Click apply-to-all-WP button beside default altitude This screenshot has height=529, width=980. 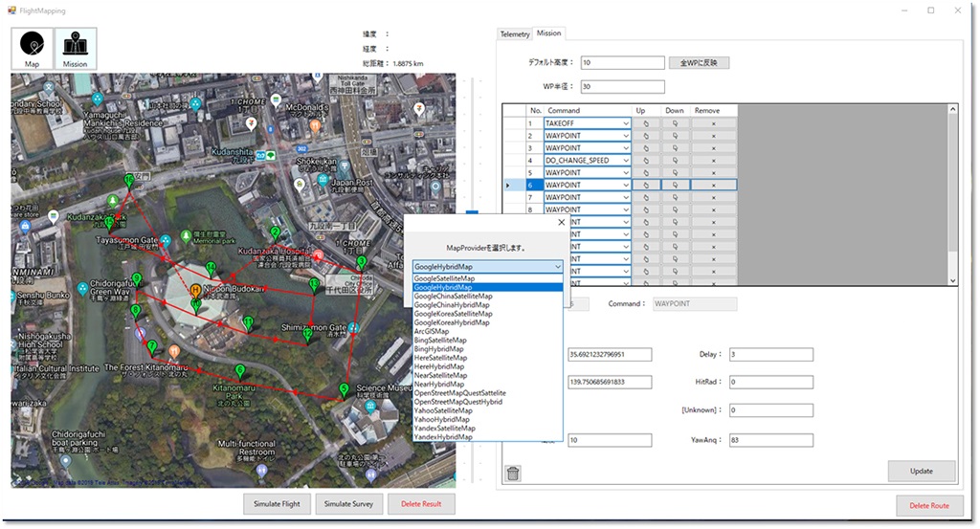click(699, 62)
